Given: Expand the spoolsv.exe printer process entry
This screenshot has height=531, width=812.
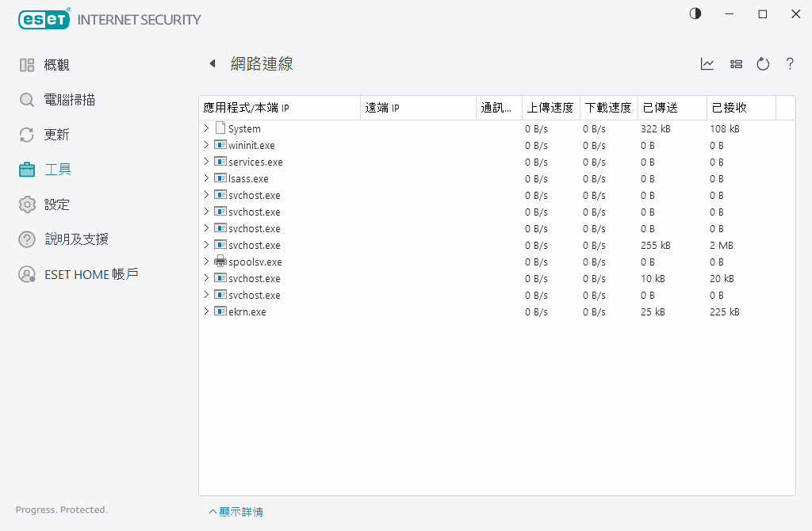Looking at the screenshot, I should pos(208,262).
